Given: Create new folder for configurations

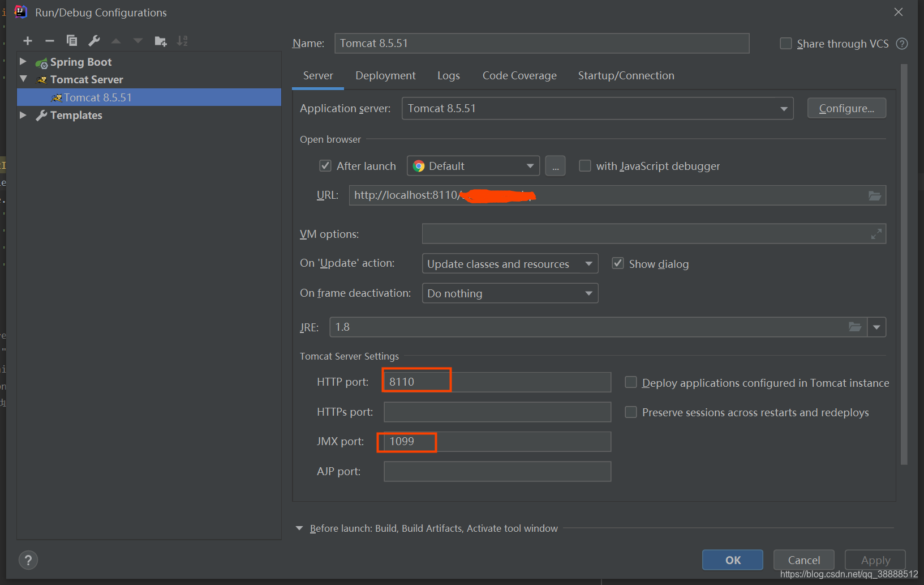Looking at the screenshot, I should click(161, 41).
